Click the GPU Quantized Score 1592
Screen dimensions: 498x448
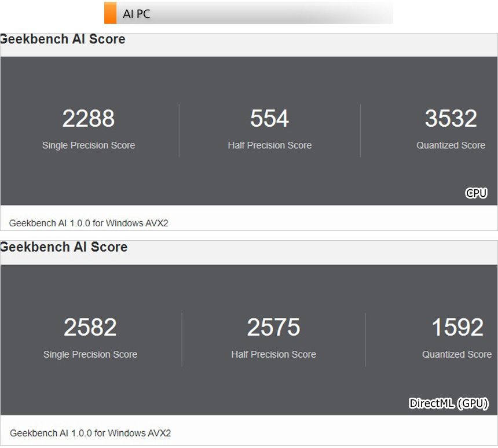(x=457, y=328)
